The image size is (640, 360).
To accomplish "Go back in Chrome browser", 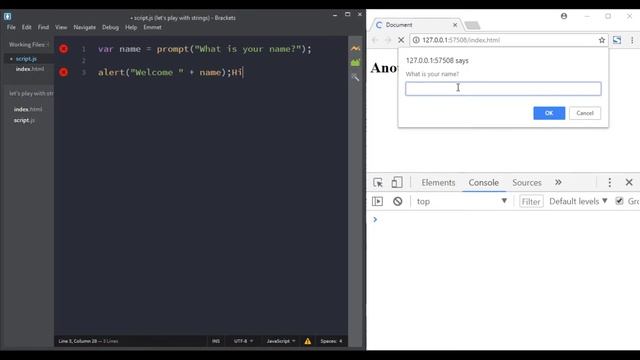I will click(375, 40).
